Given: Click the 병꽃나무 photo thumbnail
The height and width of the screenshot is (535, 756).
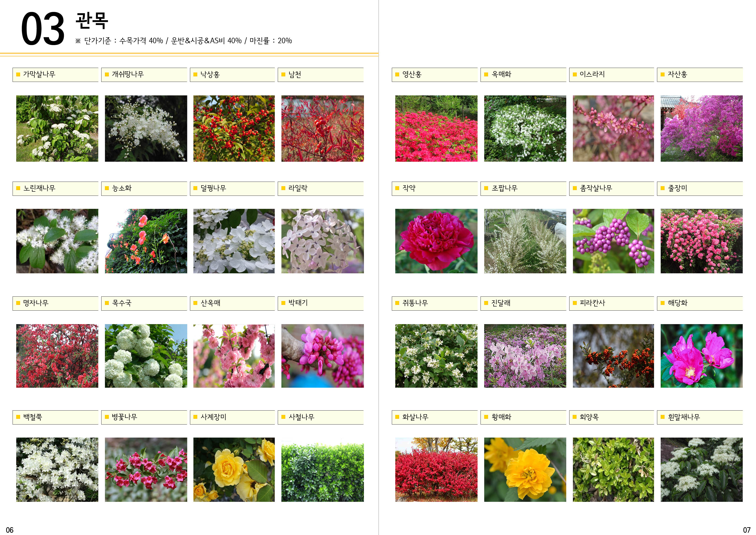Looking at the screenshot, I should click(x=146, y=470).
